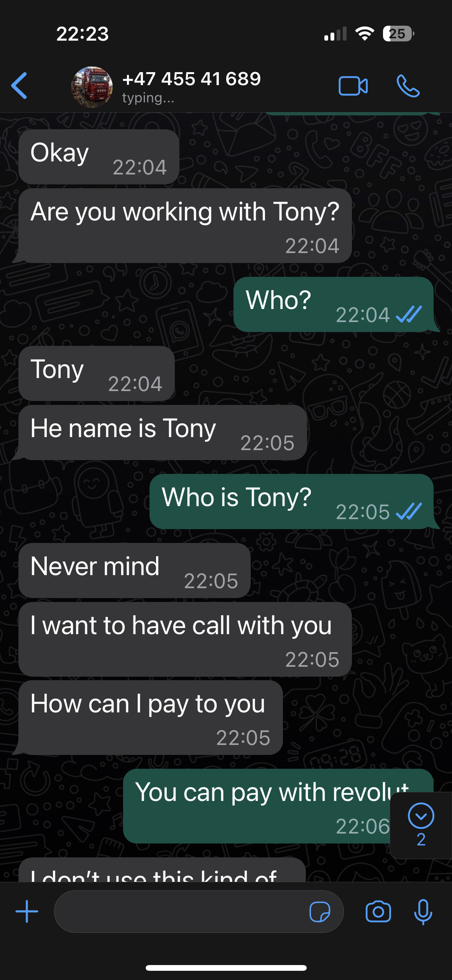Open the camera from the input bar

(378, 911)
